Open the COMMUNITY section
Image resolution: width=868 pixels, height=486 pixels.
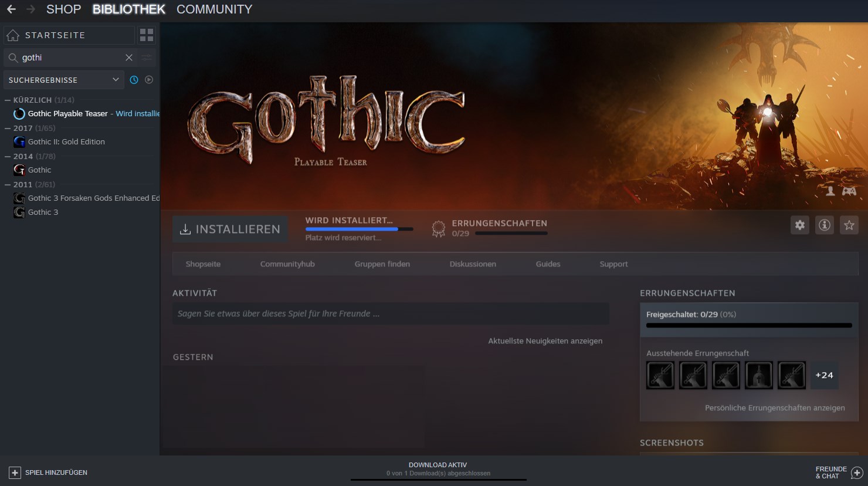[214, 9]
